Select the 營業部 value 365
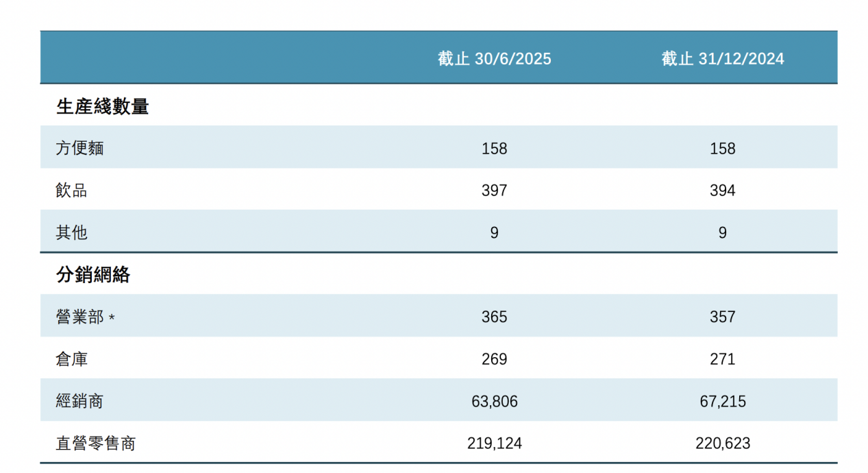This screenshot has height=473, width=868. point(495,317)
